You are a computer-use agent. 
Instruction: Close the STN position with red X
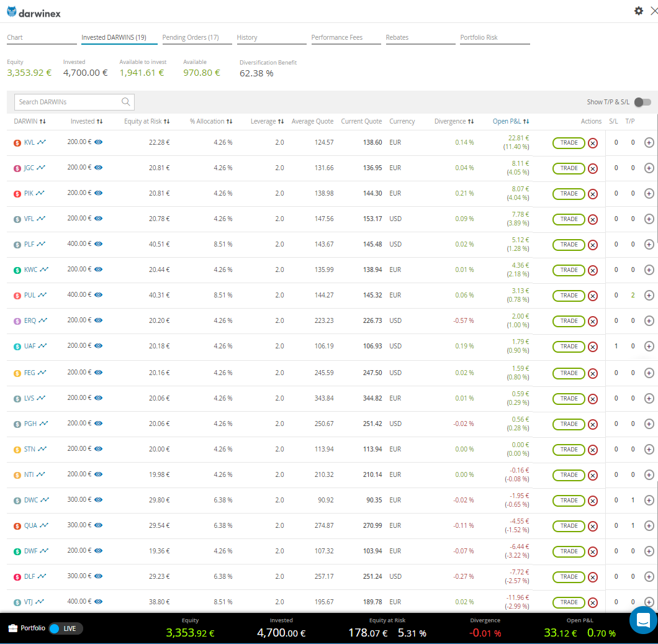coord(593,450)
